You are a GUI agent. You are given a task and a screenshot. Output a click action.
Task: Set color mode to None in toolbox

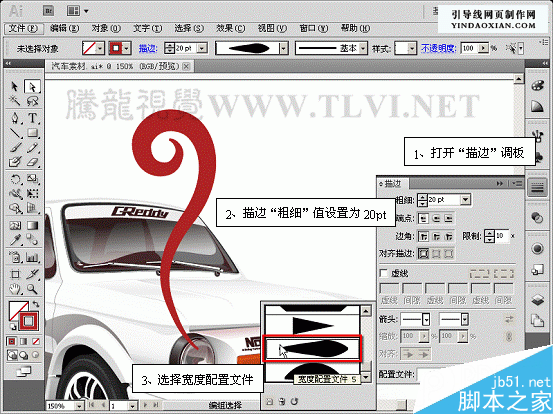pos(36,341)
